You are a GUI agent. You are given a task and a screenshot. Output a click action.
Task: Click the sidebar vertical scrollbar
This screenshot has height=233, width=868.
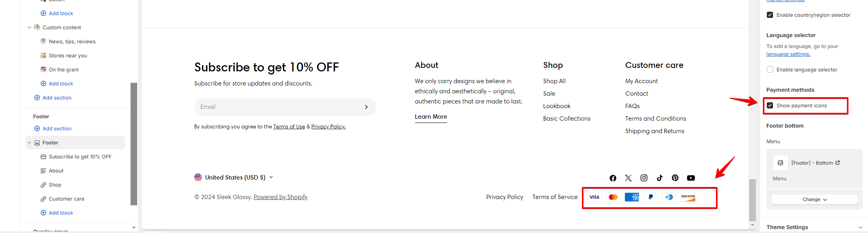[x=134, y=144]
